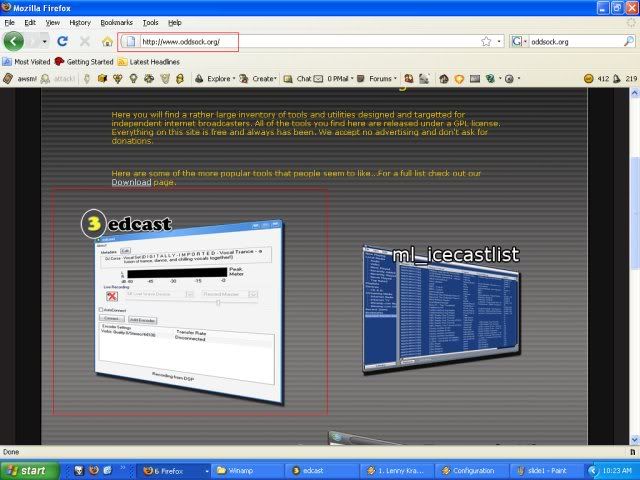Click the edcast screenshot thumbnail
Screen dimensions: 640x480
[189, 310]
